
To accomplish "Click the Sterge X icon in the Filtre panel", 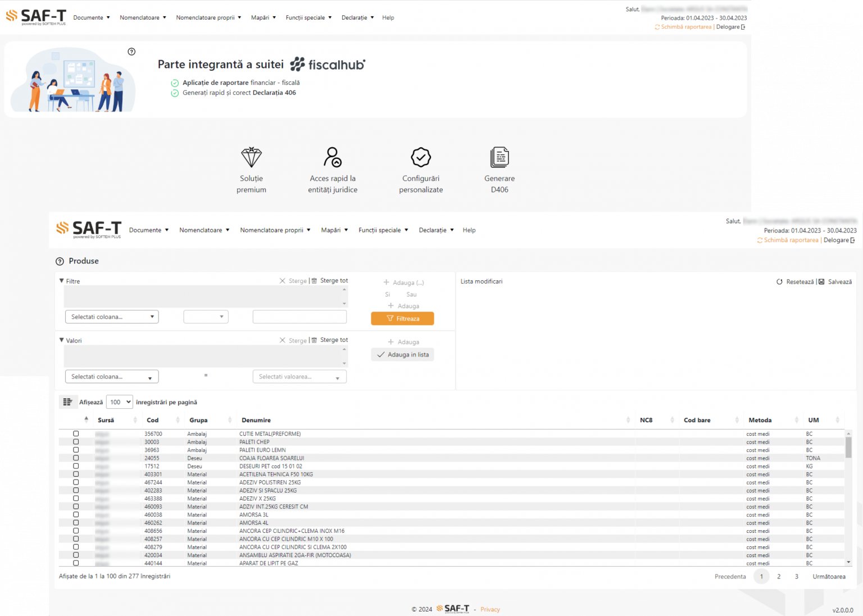I will click(x=283, y=281).
